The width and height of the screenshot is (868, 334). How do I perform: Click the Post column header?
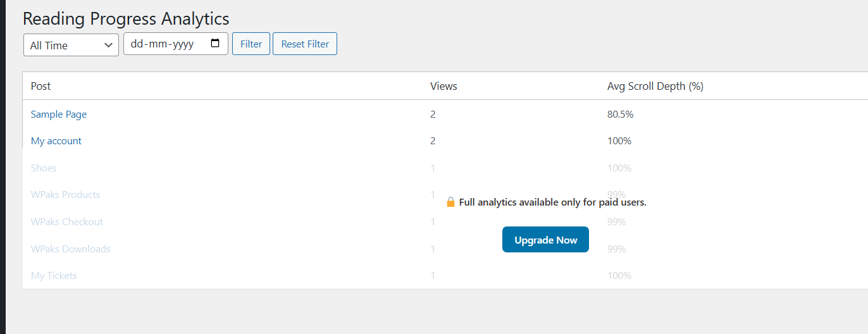pyautogui.click(x=41, y=86)
